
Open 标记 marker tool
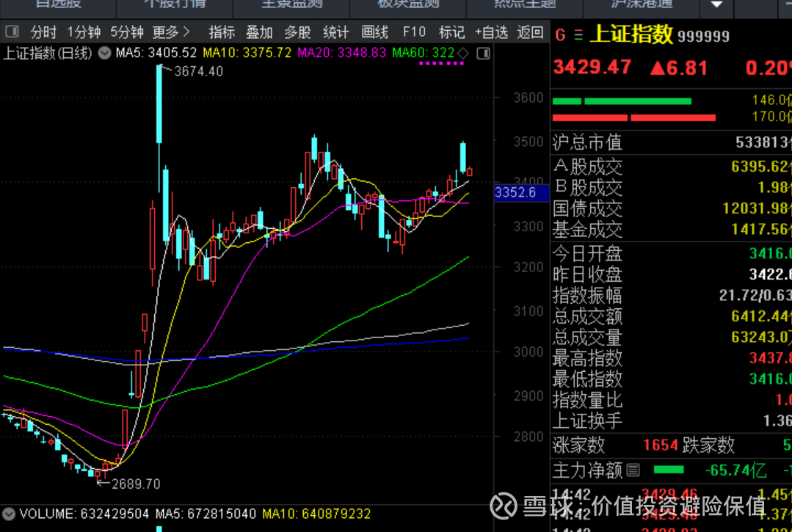pyautogui.click(x=451, y=32)
